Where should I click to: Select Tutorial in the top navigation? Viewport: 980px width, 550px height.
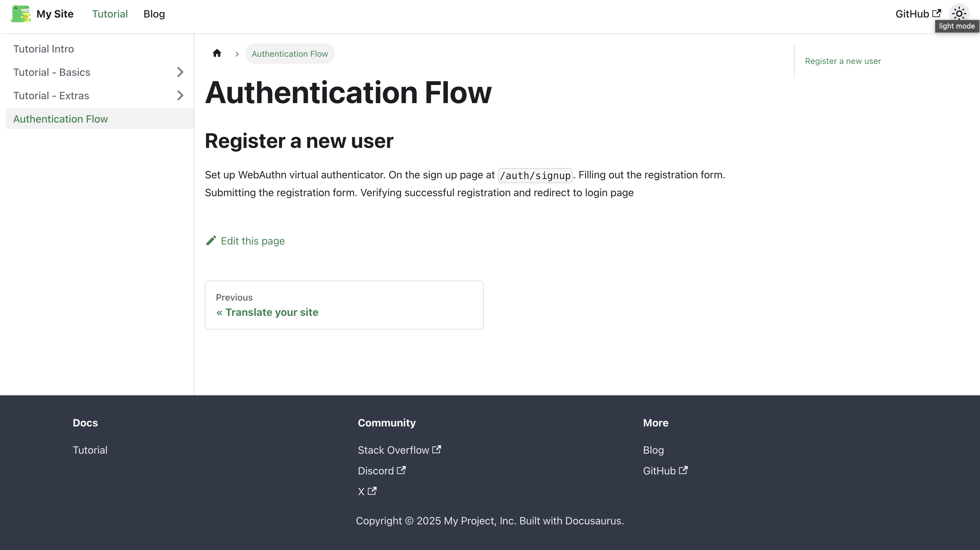110,14
